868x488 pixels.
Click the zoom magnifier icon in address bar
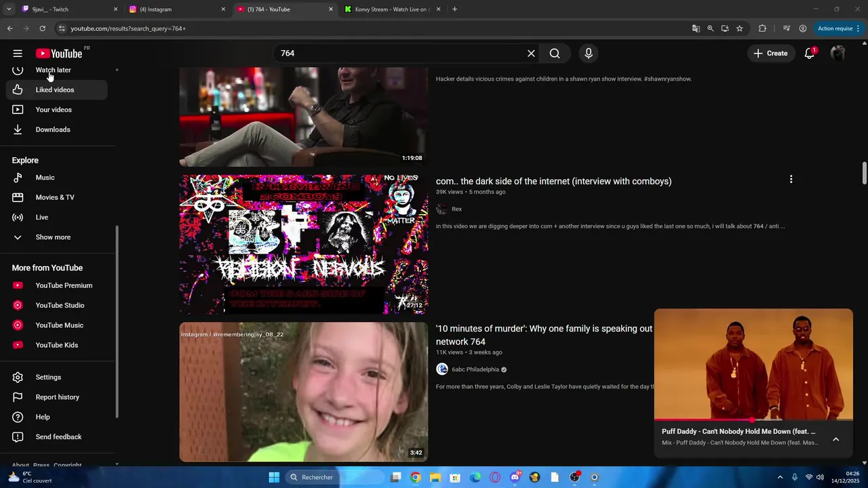[x=710, y=28]
